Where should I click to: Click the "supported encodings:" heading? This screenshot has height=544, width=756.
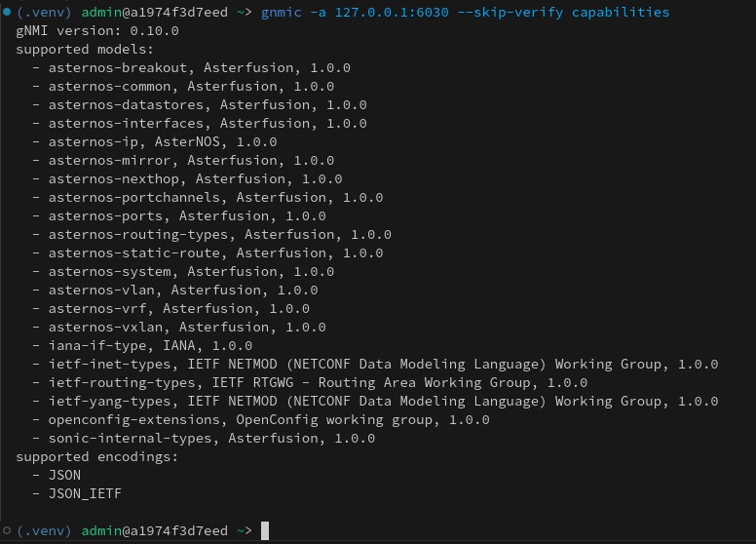point(97,457)
